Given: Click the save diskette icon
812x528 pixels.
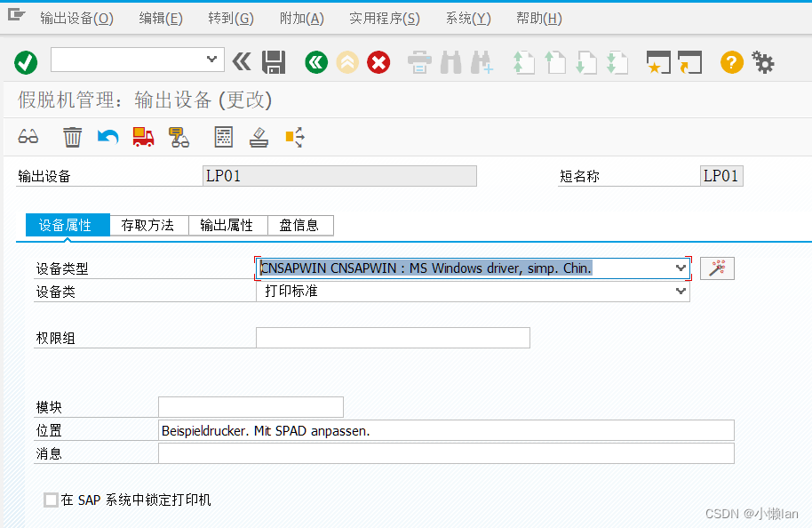Looking at the screenshot, I should pyautogui.click(x=274, y=62).
